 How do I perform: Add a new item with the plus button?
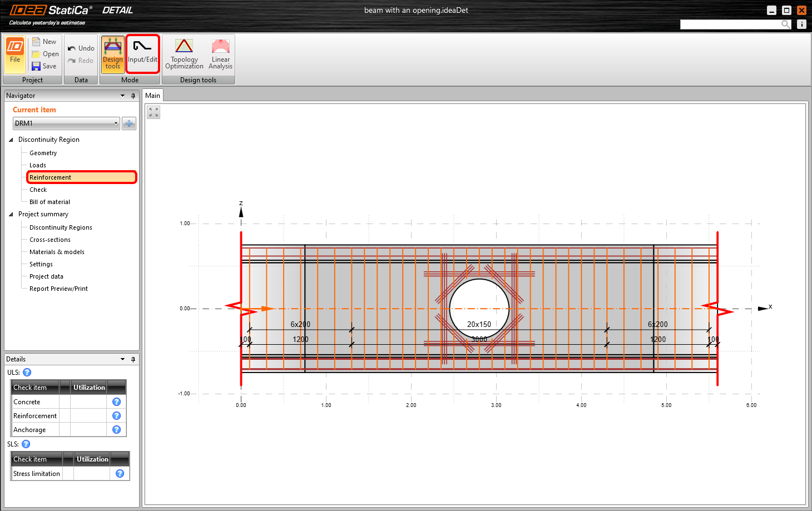[x=128, y=123]
